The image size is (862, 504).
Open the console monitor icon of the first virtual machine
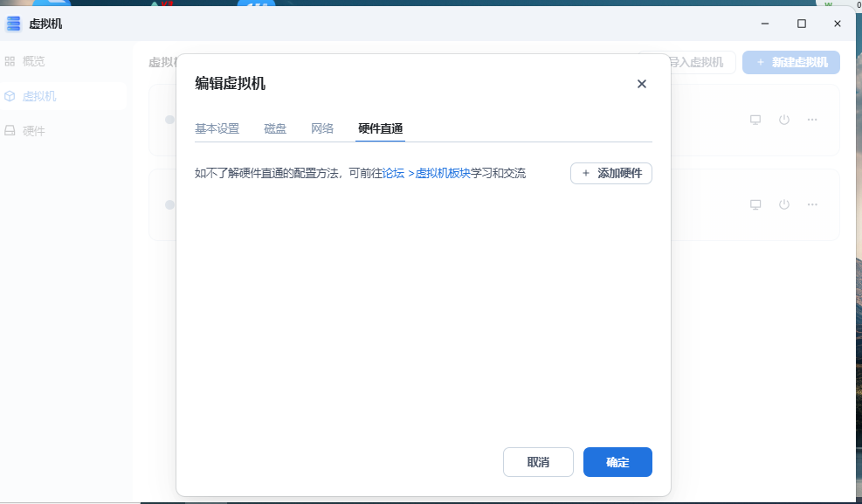(755, 120)
